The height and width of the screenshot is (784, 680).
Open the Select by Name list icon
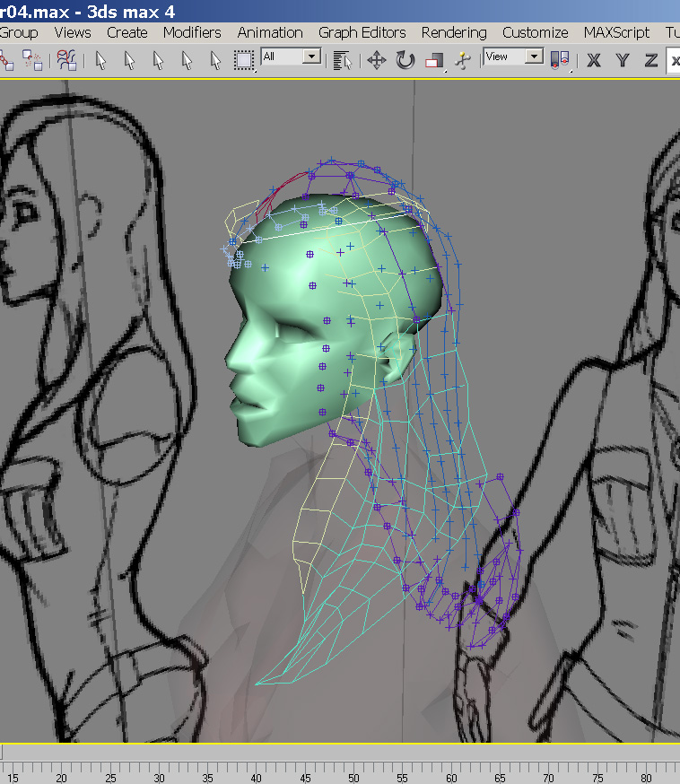(x=341, y=60)
